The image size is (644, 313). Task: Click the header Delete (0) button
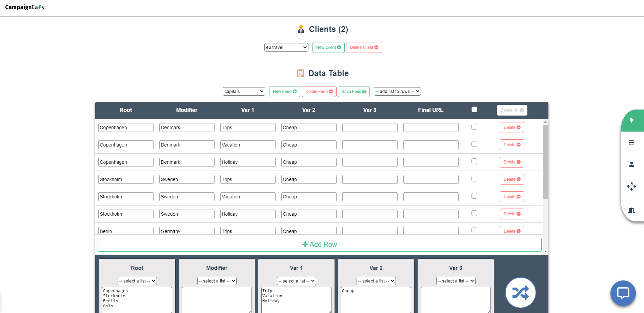coord(512,110)
